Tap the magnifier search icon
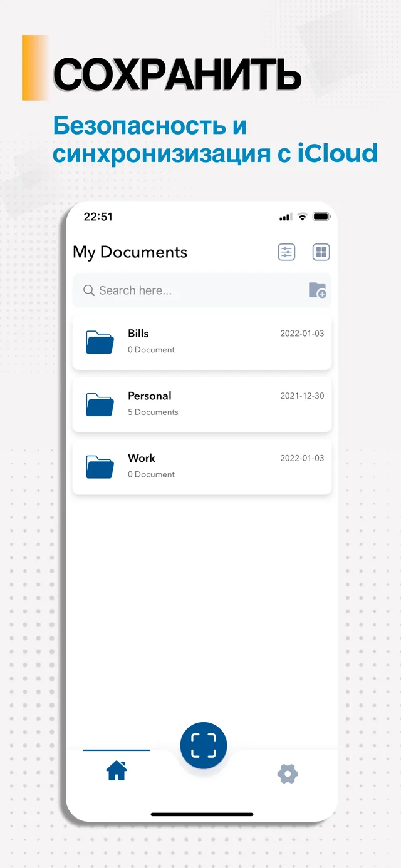This screenshot has height=868, width=401. tap(89, 290)
